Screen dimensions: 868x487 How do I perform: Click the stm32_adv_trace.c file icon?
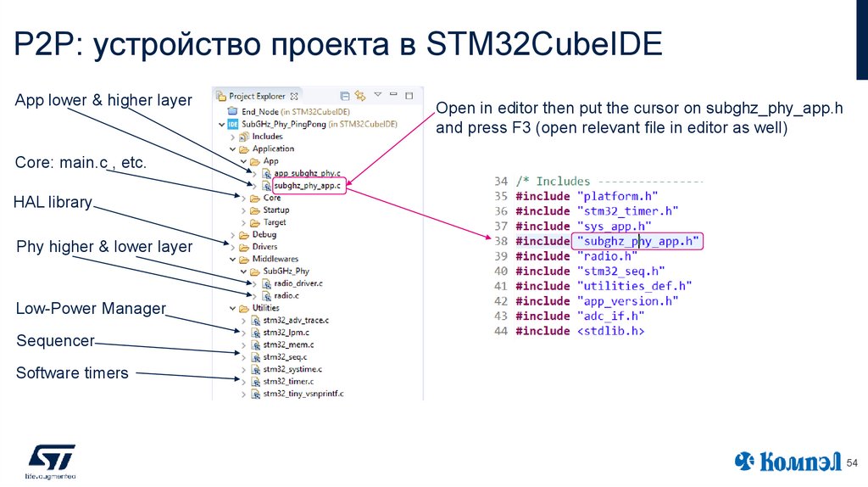(x=256, y=320)
